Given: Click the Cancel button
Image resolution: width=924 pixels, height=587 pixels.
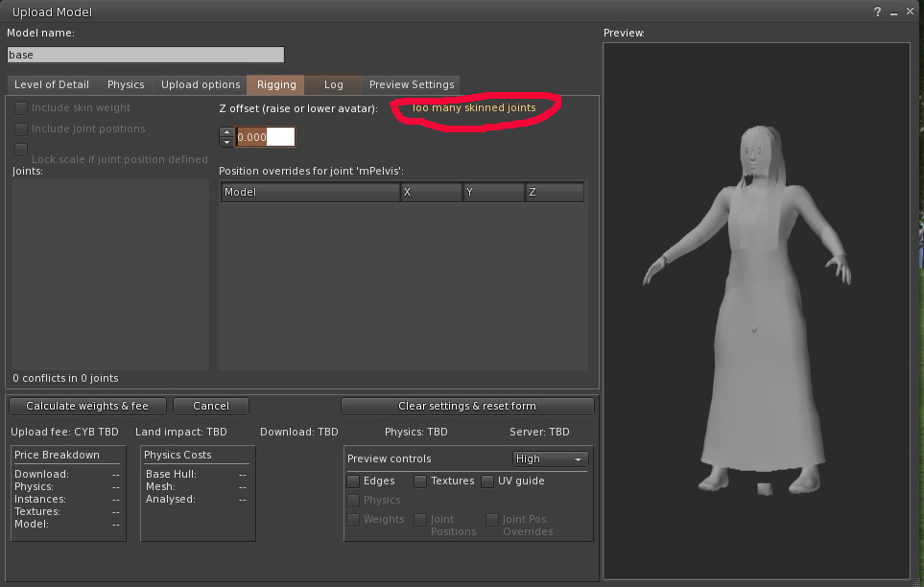Looking at the screenshot, I should [x=211, y=406].
